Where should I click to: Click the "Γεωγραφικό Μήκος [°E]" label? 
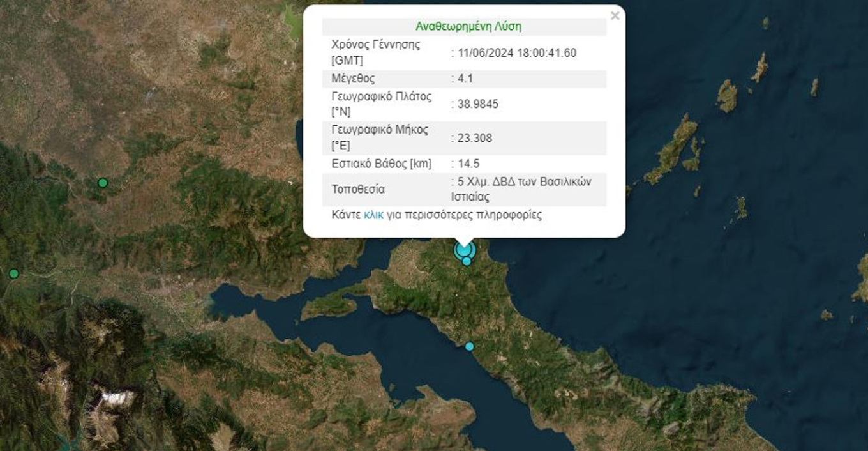(x=380, y=137)
